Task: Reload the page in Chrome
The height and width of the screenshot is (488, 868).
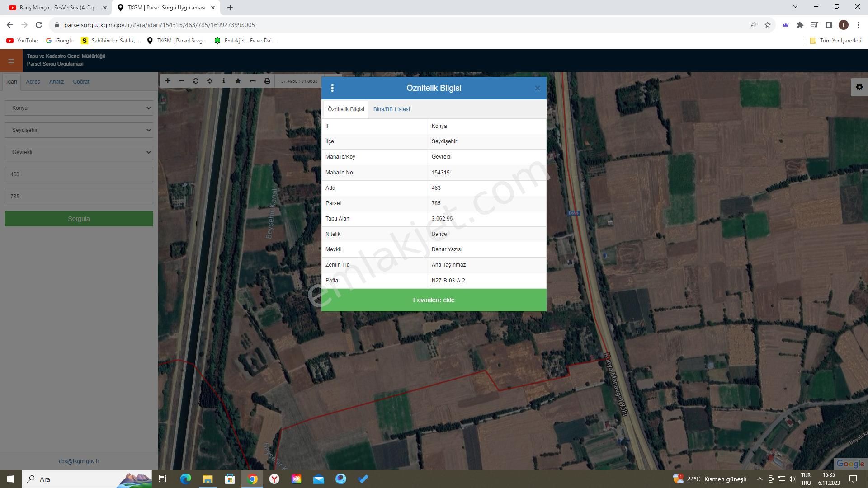Action: (x=39, y=25)
